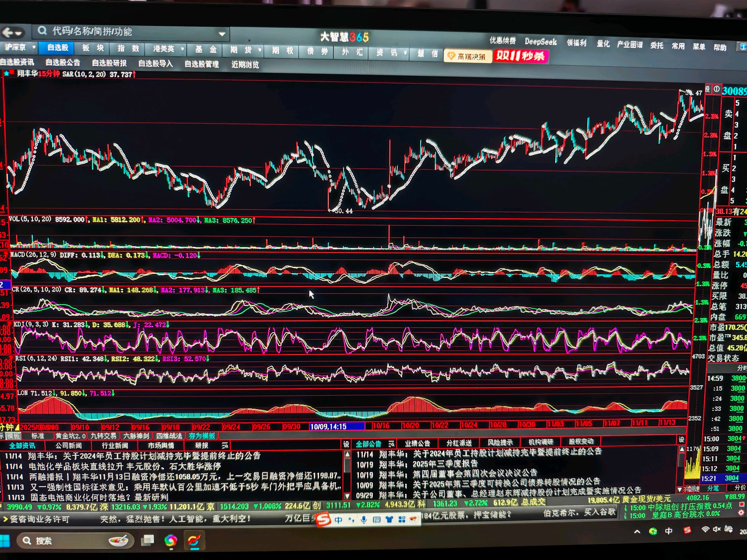Click search icon beside 研报 news tab

[x=225, y=446]
